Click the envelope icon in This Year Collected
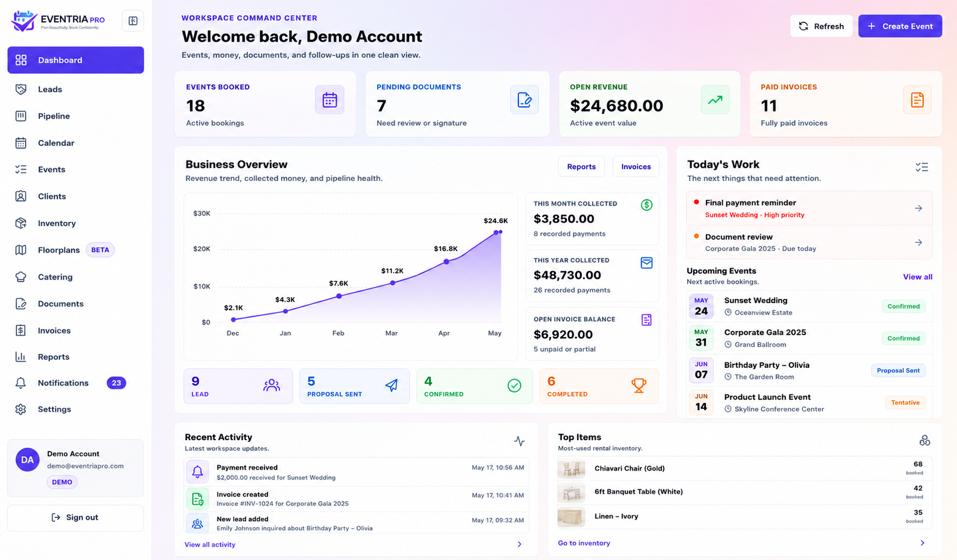The width and height of the screenshot is (957, 560). tap(646, 263)
